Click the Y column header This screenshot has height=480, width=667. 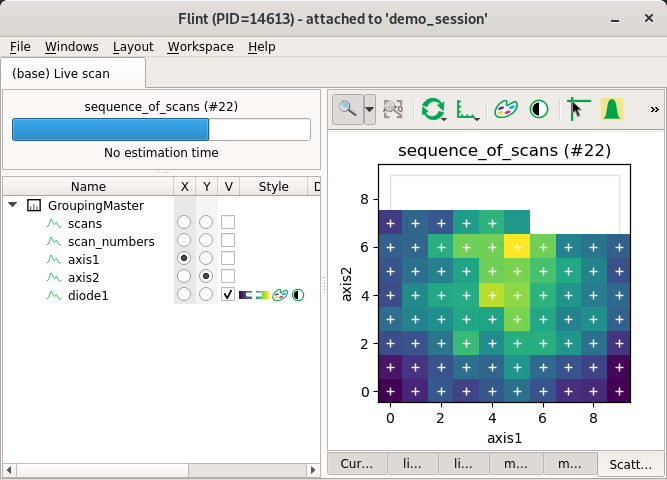click(x=207, y=186)
